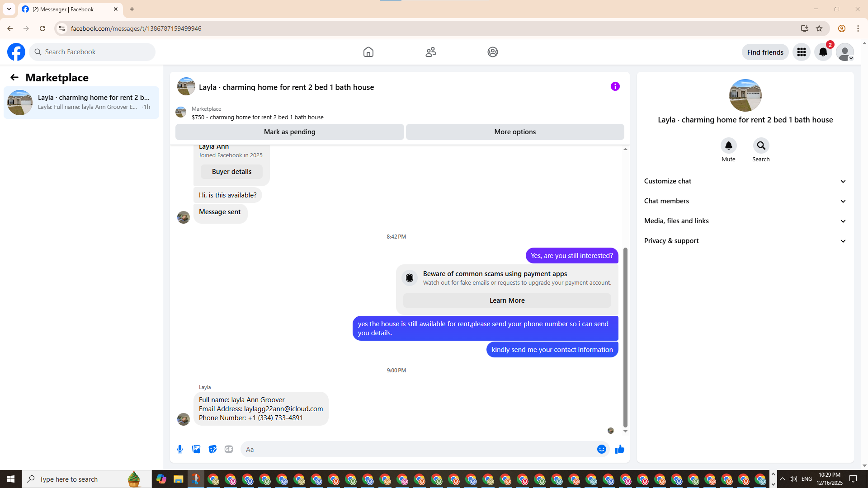This screenshot has height=488, width=868.
Task: Open the account profile menu
Action: 845,52
